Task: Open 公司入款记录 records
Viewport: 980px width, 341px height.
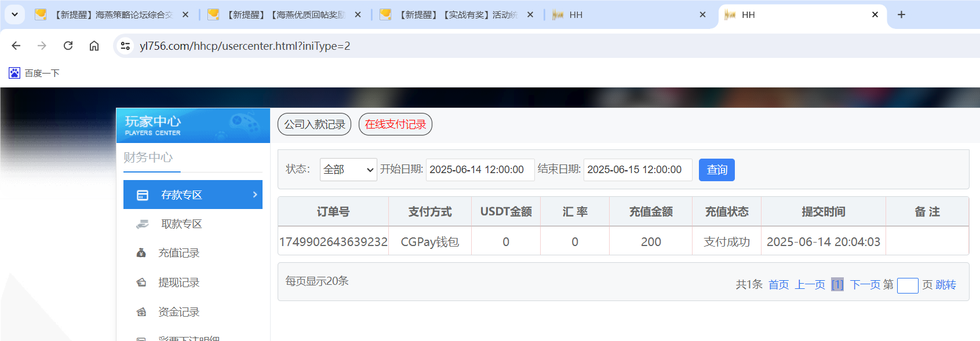Action: coord(315,124)
